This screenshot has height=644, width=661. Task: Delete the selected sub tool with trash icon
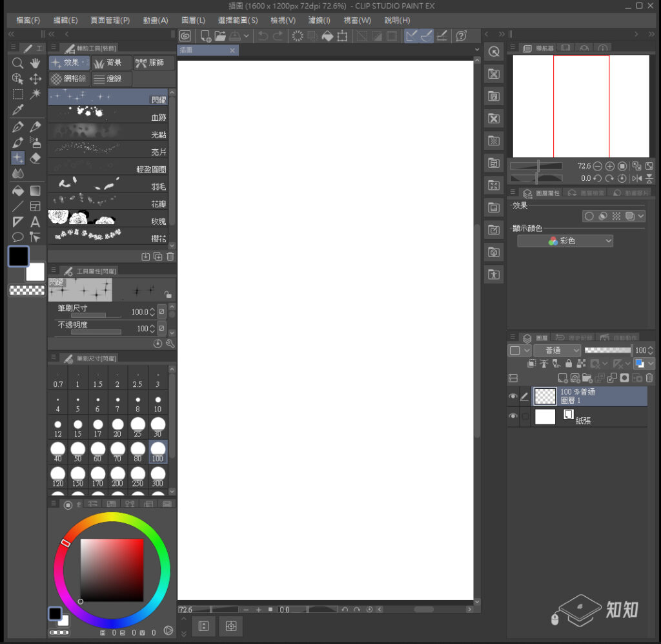170,256
